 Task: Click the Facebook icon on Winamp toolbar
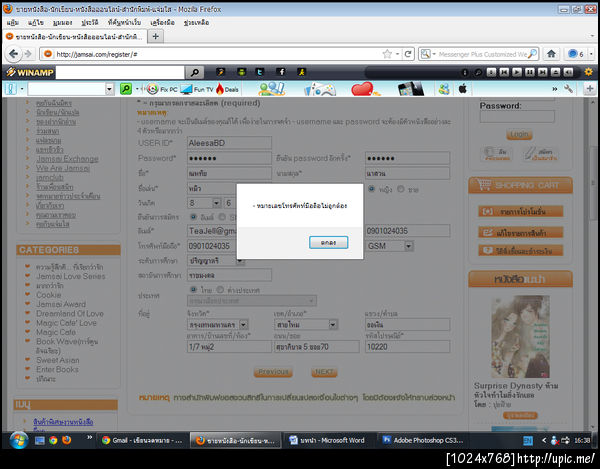(281, 72)
